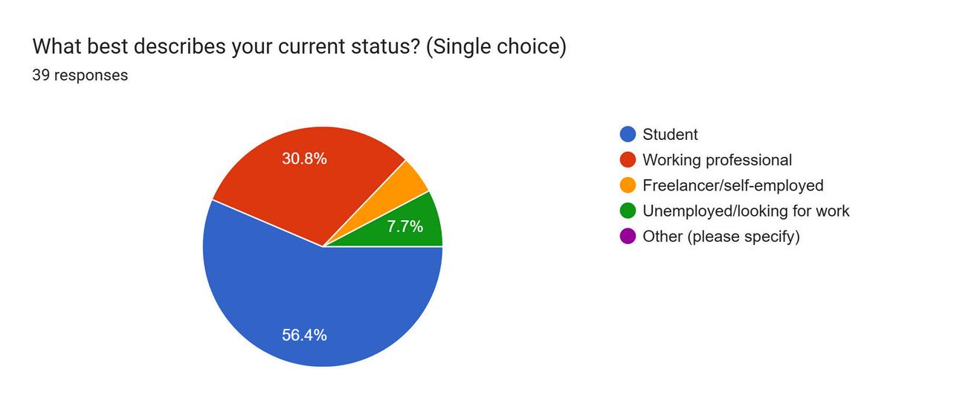This screenshot has width=980, height=413.
Task: Click the Working professional legend text
Action: click(718, 160)
